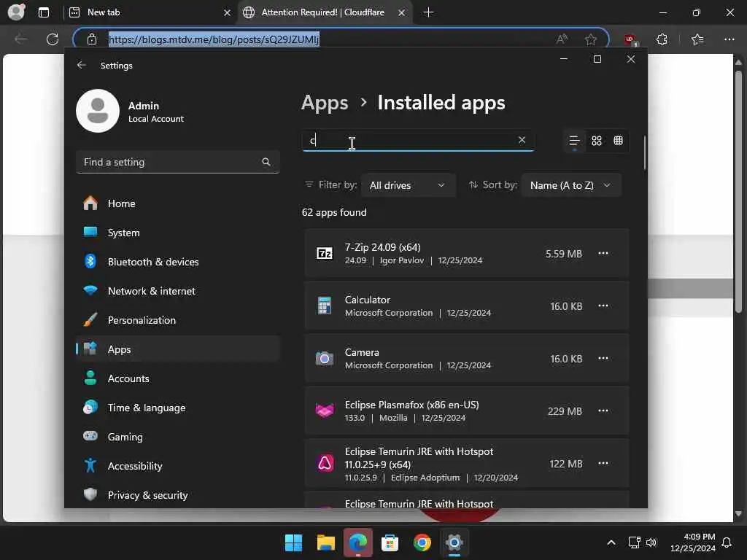Open more options for Calculator

(x=603, y=306)
